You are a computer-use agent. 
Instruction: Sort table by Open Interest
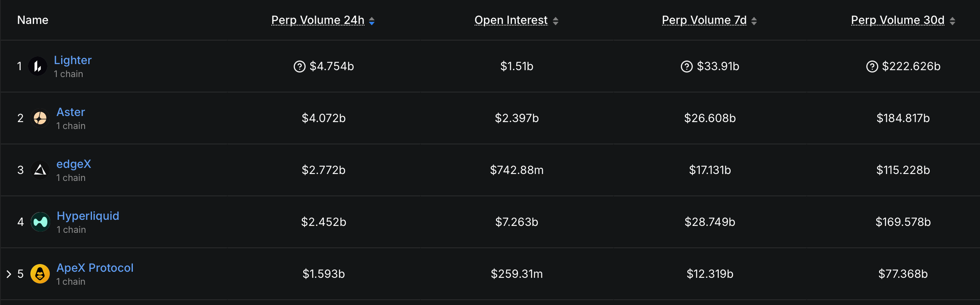coord(511,20)
